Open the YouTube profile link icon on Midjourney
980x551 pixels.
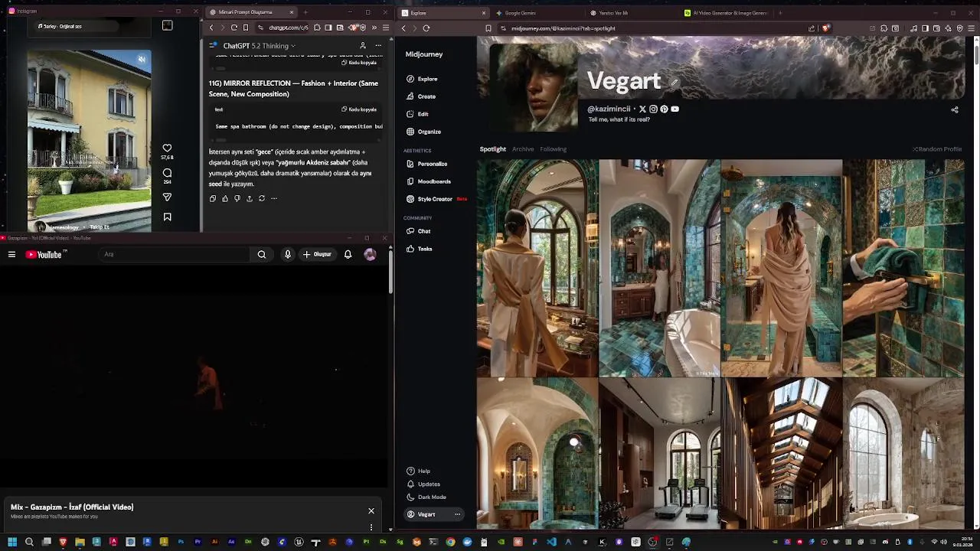point(675,109)
